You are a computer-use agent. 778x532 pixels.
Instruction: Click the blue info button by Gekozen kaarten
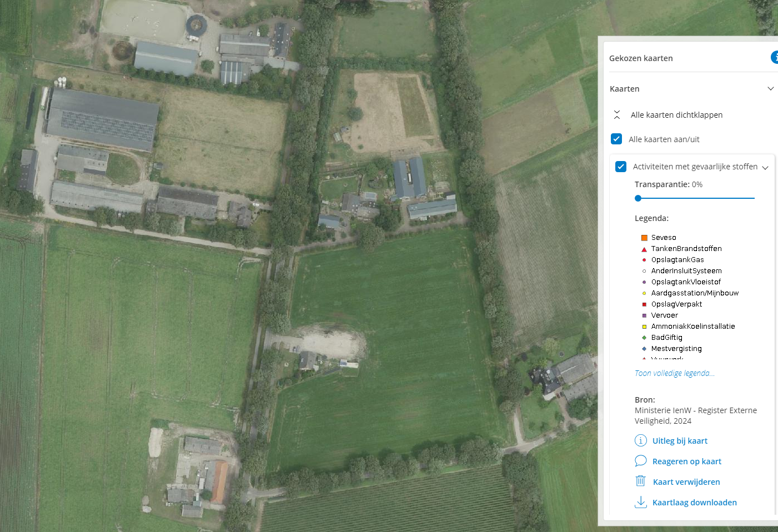(x=775, y=57)
